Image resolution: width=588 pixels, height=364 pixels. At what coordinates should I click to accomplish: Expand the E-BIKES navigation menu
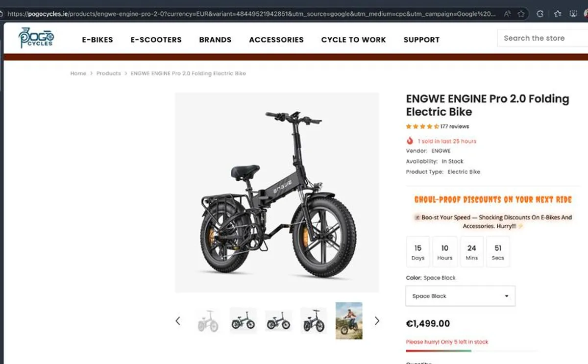pos(98,40)
